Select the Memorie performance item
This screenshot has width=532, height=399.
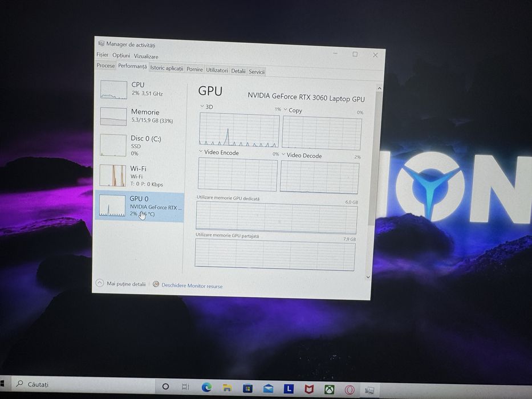(x=141, y=116)
